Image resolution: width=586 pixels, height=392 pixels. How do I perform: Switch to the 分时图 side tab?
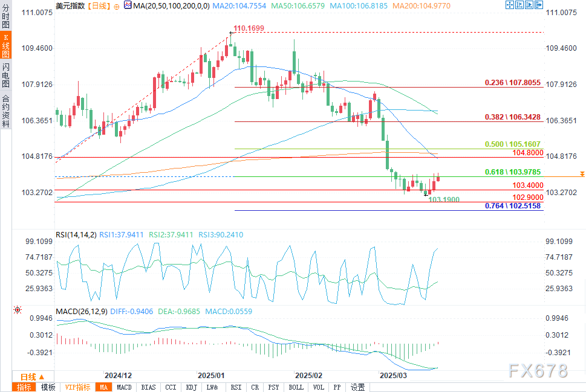click(5, 15)
